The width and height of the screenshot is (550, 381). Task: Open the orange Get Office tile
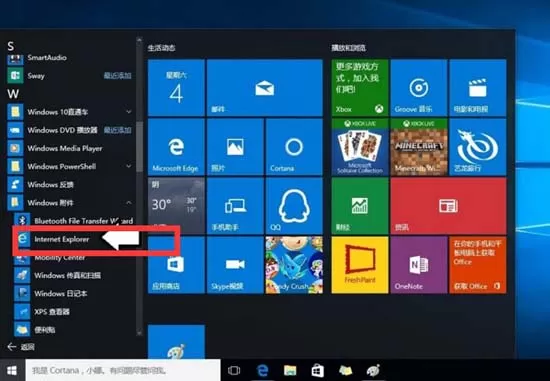pyautogui.click(x=478, y=265)
